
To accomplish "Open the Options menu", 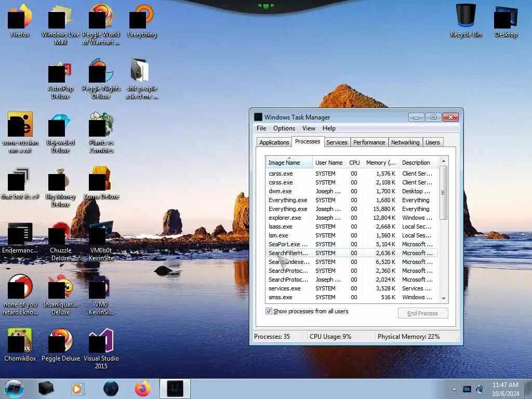I will [x=284, y=128].
